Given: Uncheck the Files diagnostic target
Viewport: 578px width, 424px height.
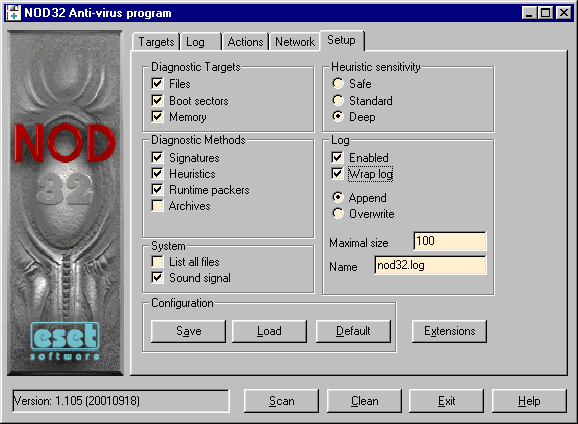Looking at the screenshot, I should click(157, 83).
